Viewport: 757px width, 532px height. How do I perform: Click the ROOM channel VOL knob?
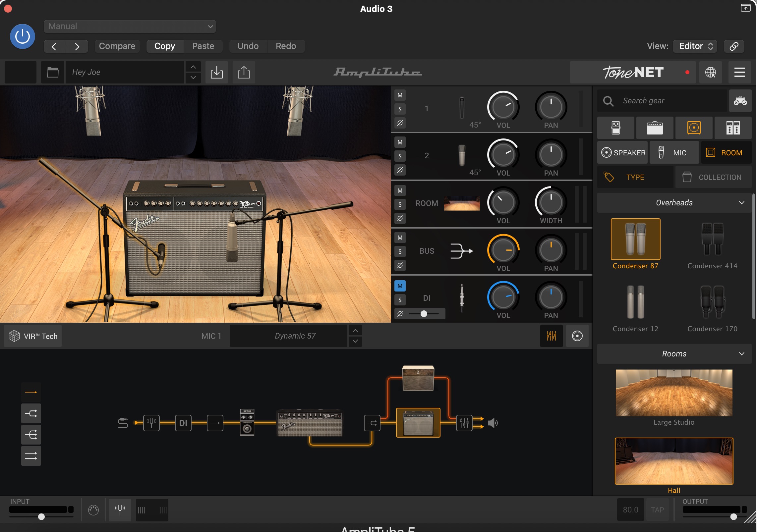503,202
